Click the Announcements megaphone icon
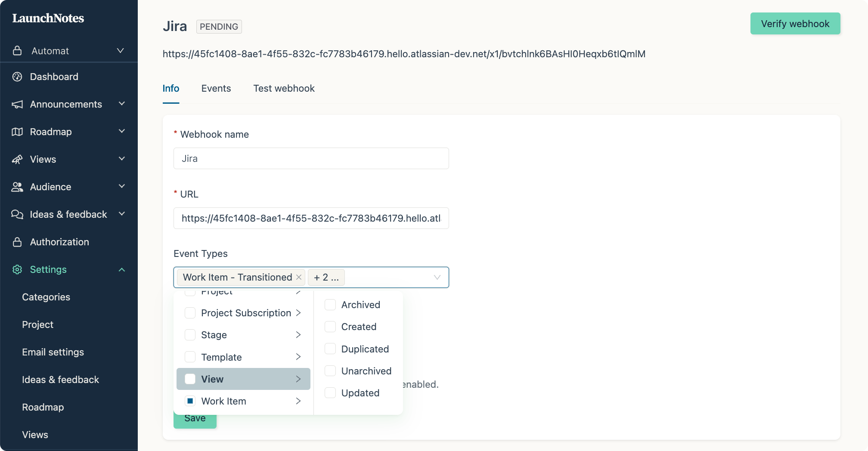Viewport: 868px width, 451px height. click(17, 104)
